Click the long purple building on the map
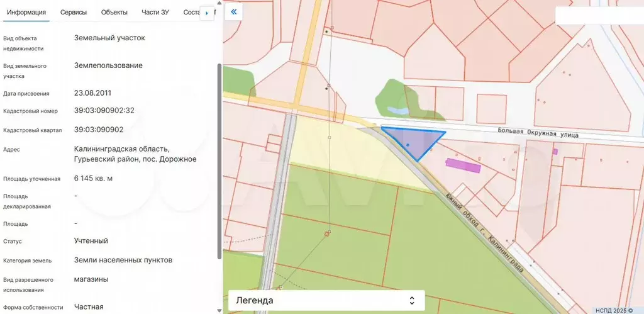Image resolution: width=644 pixels, height=314 pixels. point(463,165)
